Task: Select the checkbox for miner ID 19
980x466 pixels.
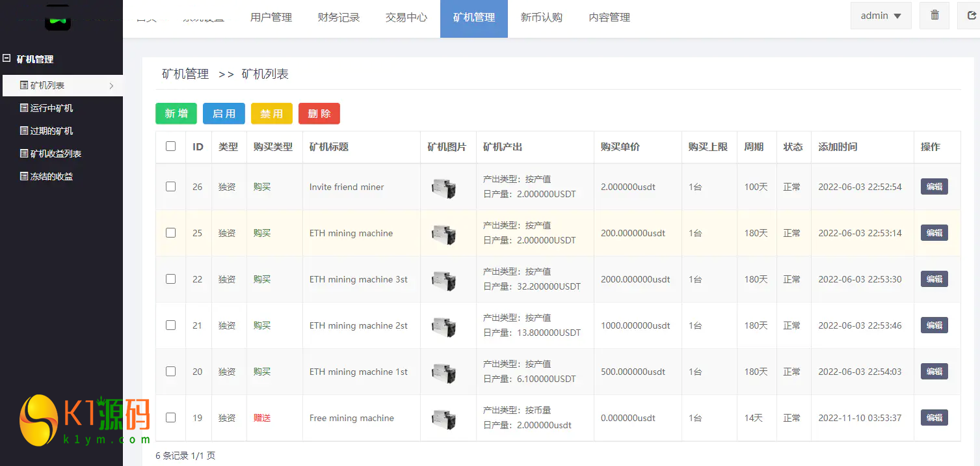Action: tap(170, 418)
